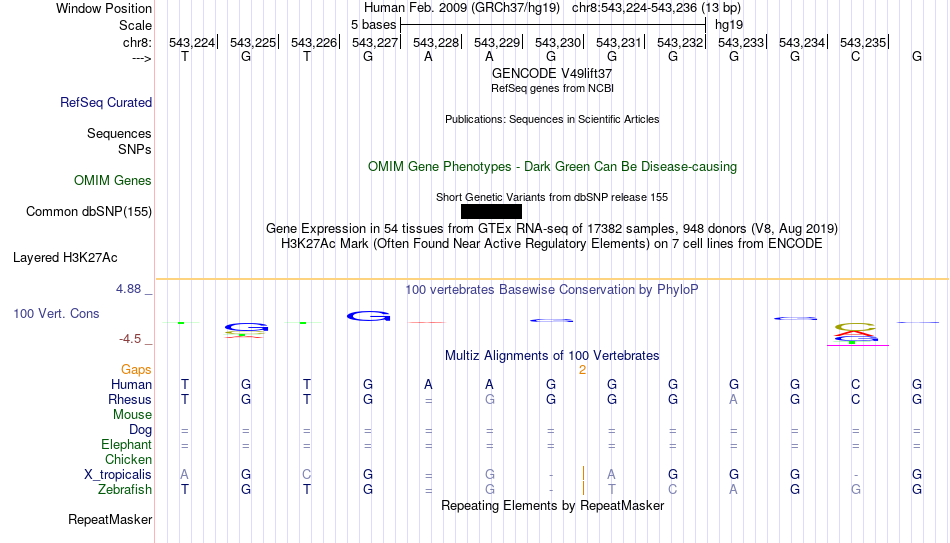Viewport: 950px width, 543px height.
Task: Click RefSeq genes from NCBI title
Action: (x=553, y=88)
